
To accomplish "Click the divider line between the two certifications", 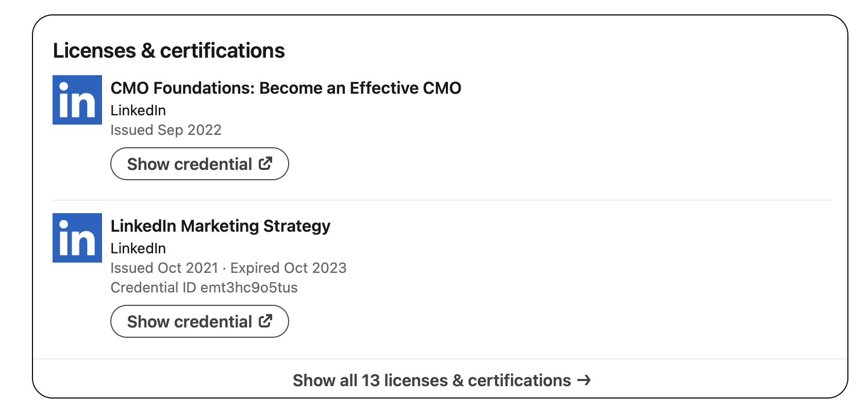I will coord(442,200).
